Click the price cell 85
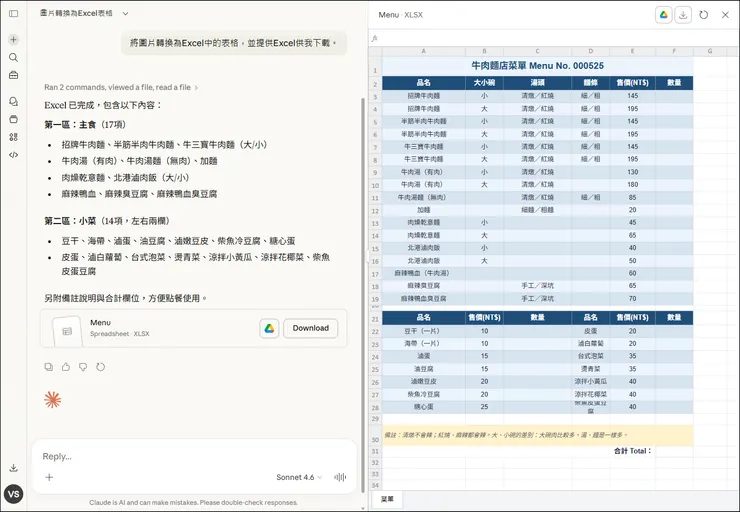740x512 pixels. 632,197
